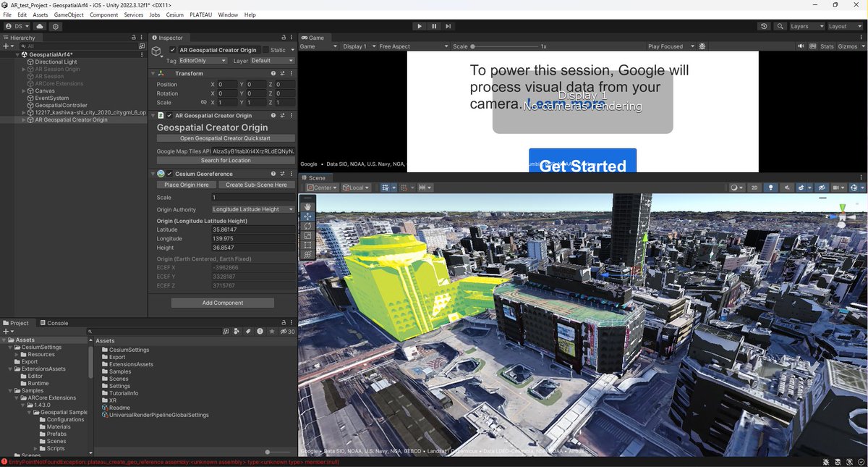Click the Step frame button
The image size is (868, 467).
point(448,26)
